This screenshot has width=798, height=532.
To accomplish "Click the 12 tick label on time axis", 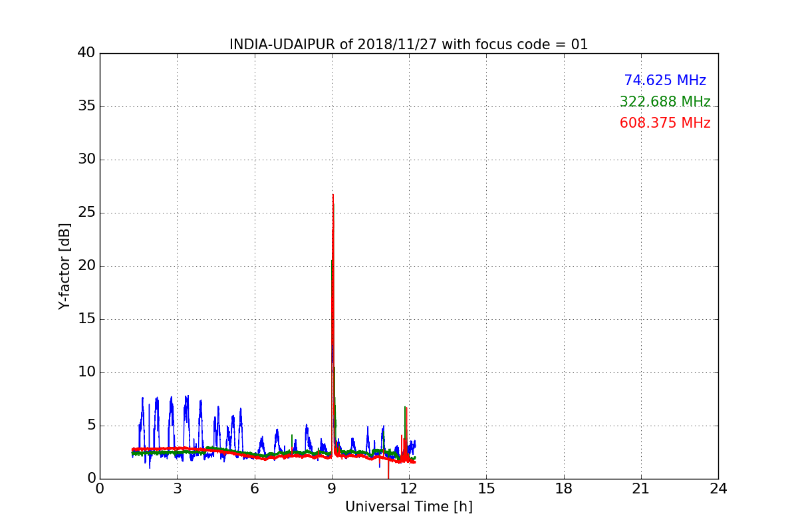I will tap(409, 489).
